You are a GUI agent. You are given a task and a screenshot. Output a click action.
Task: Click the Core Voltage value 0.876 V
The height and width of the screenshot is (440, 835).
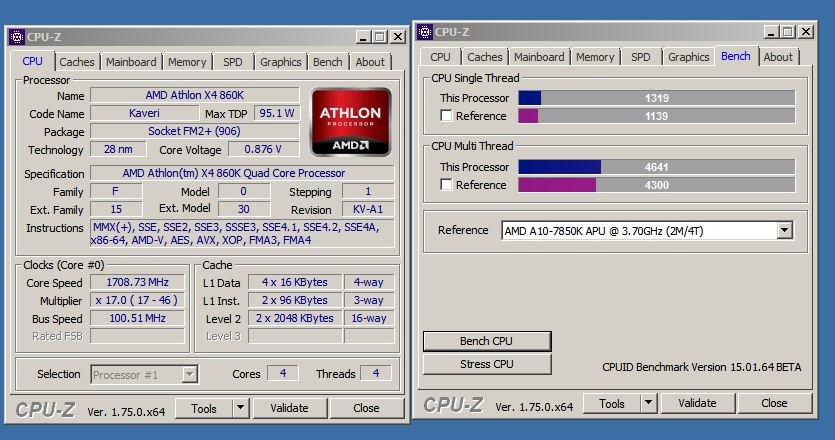pyautogui.click(x=264, y=149)
